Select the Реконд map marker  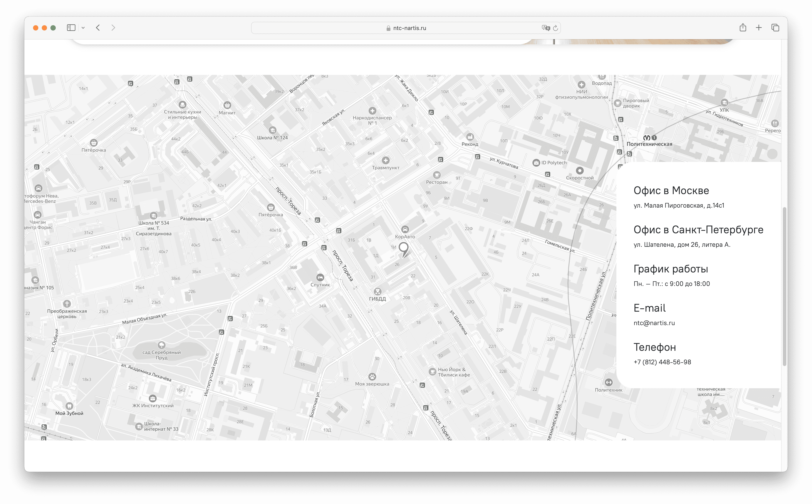pyautogui.click(x=470, y=137)
